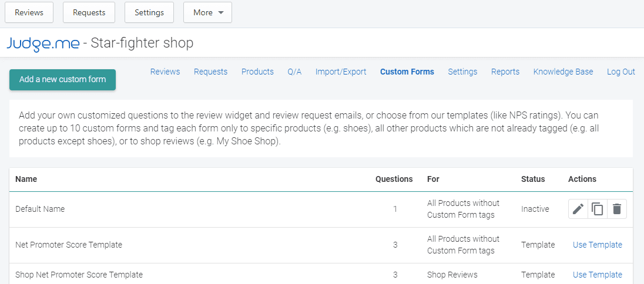Click the top Requests button
Image resolution: width=644 pixels, height=284 pixels.
point(89,12)
